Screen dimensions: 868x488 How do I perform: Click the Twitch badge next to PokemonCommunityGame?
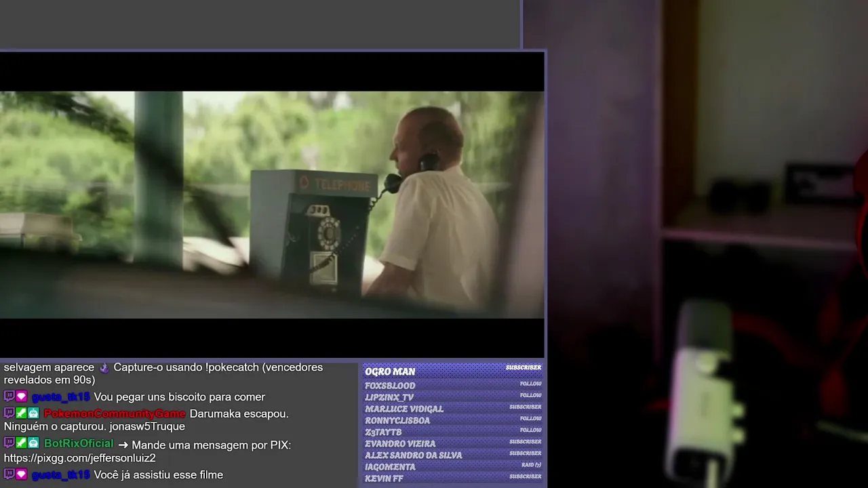pos(9,413)
